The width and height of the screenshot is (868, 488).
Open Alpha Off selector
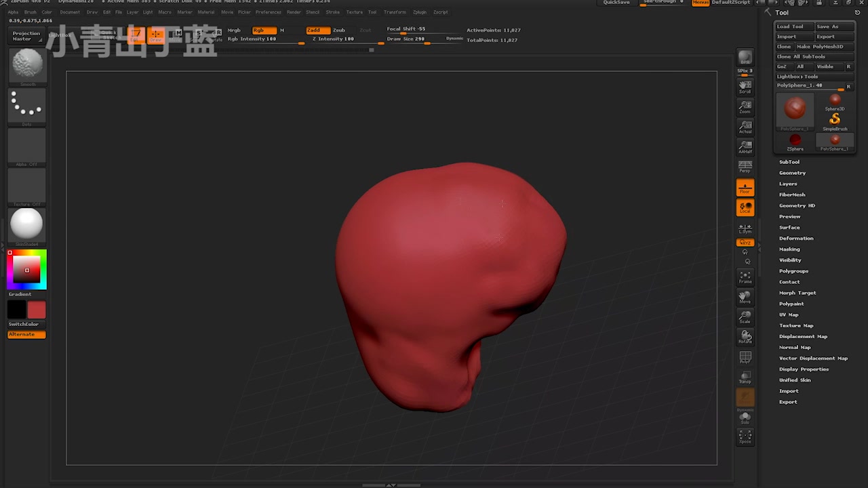tap(27, 147)
